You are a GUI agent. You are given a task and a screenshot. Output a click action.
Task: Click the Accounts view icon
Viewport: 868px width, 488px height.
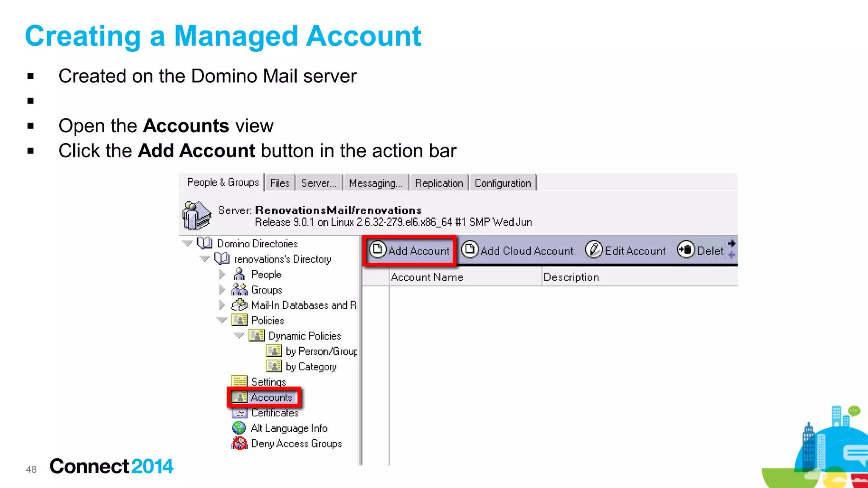click(239, 397)
